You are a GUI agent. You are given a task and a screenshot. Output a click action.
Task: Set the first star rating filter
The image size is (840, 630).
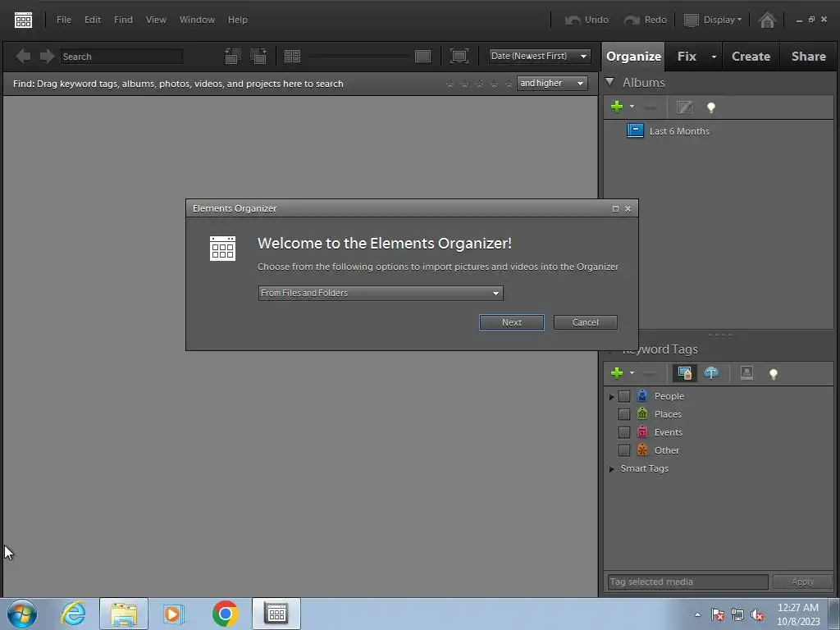pyautogui.click(x=450, y=84)
